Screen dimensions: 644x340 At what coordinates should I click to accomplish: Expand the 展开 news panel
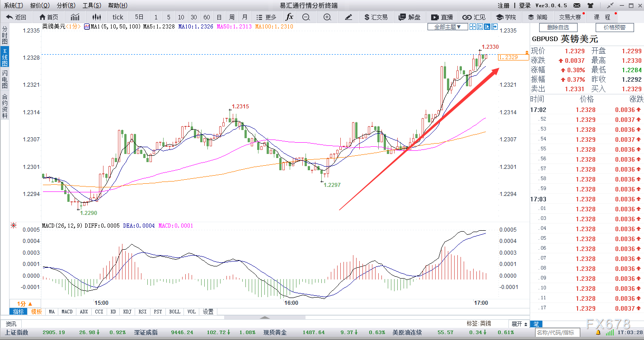point(519,324)
